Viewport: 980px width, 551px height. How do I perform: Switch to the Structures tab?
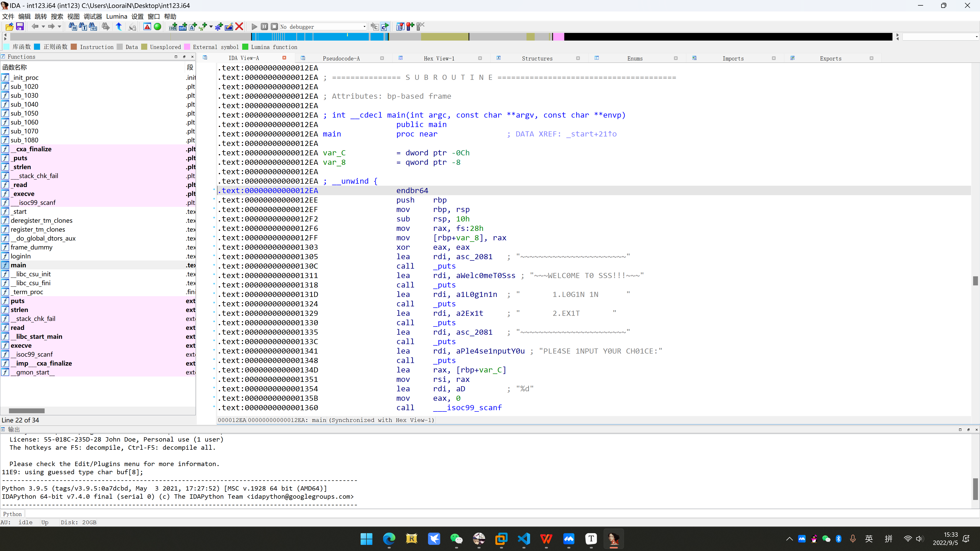click(537, 58)
